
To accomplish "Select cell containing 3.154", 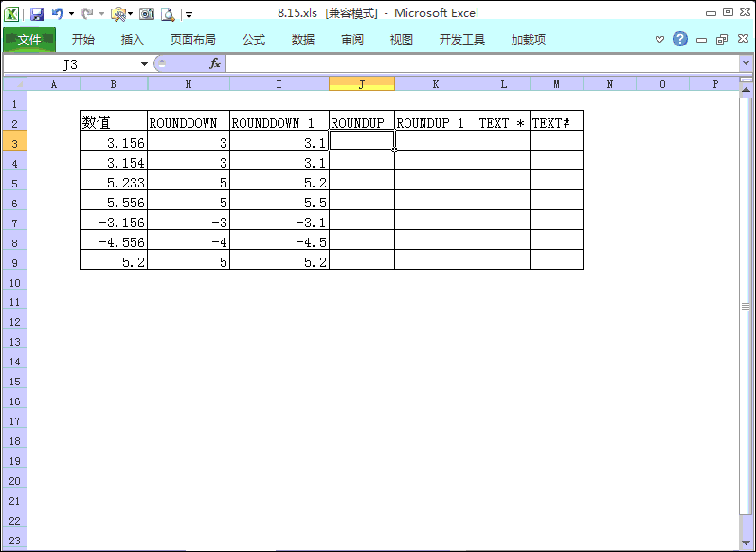I will 114,161.
